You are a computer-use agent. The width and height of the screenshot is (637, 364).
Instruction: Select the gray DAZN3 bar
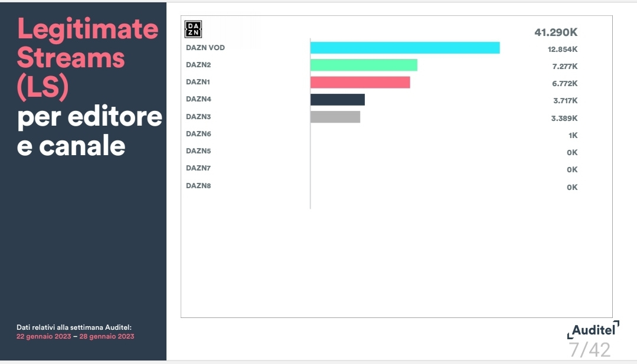335,117
